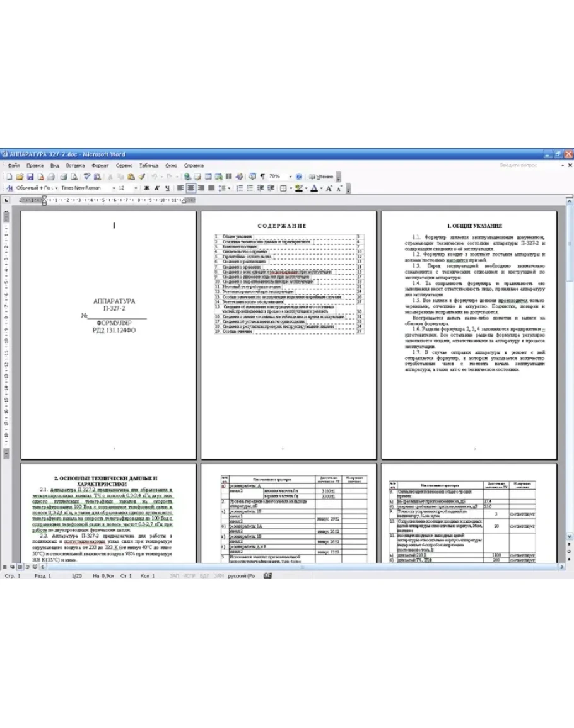Open the Формат menu
The image size is (574, 728).
[x=100, y=165]
